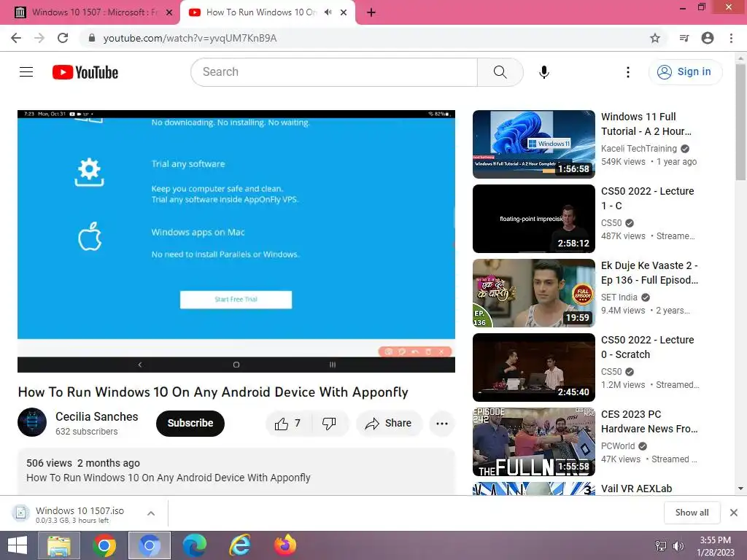Image resolution: width=747 pixels, height=560 pixels.
Task: Open CS50 2022 Lecture 1 - C thumbnail
Action: click(x=533, y=219)
